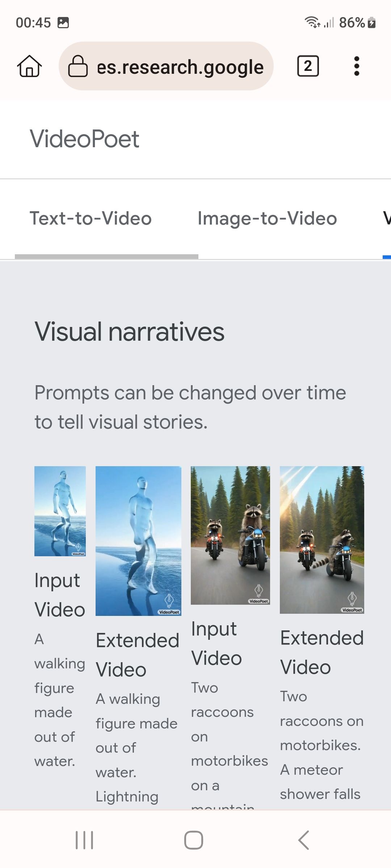391x868 pixels.
Task: Open the tab switcher showing 2 tabs
Action: pos(308,66)
